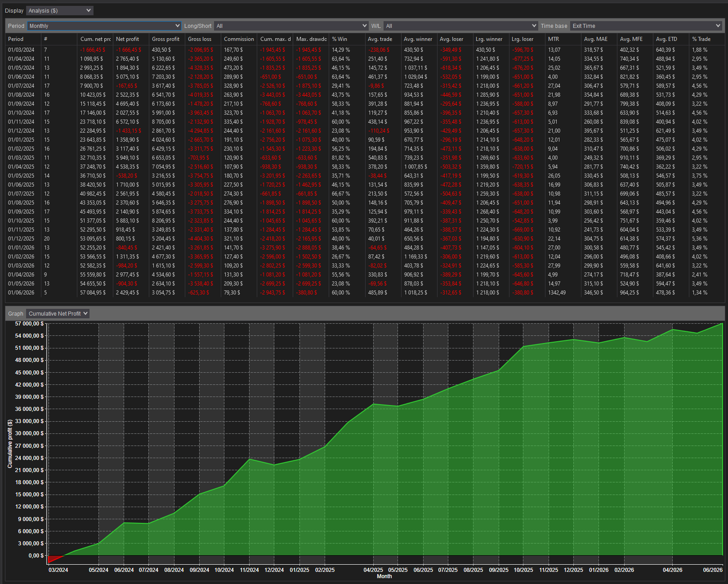The height and width of the screenshot is (584, 728).
Task: Select the 01/10/2025 period row
Action: pyautogui.click(x=365, y=221)
